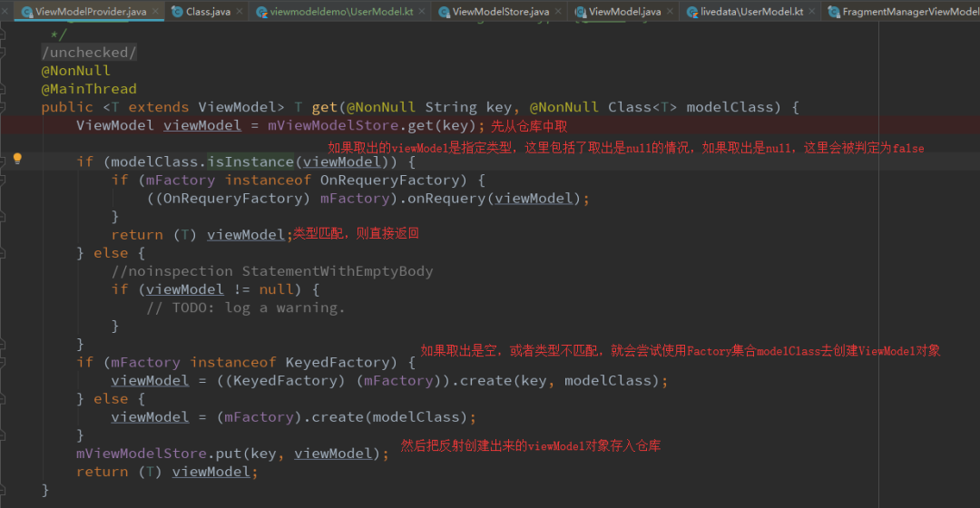Click the red note containing 'Factory' and 'modelClass'
Image resolution: width=980 pixels, height=508 pixels.
(680, 350)
